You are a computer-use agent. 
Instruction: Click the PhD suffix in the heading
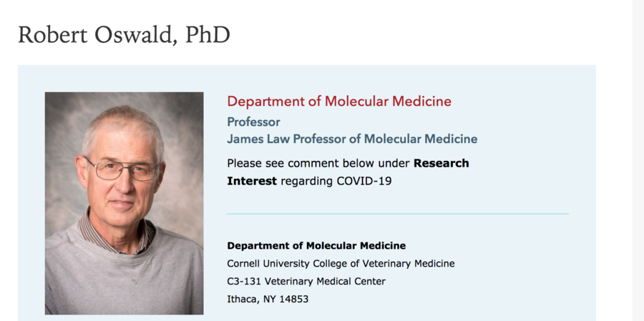208,35
